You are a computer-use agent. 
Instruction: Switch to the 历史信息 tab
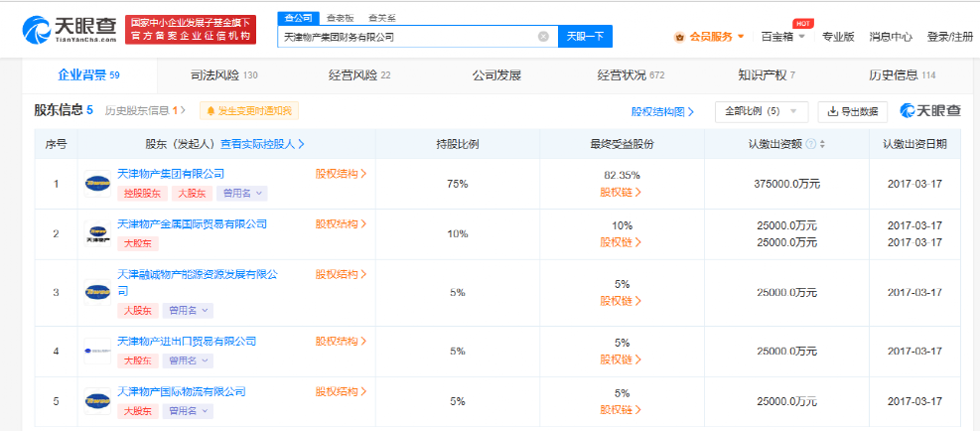902,75
